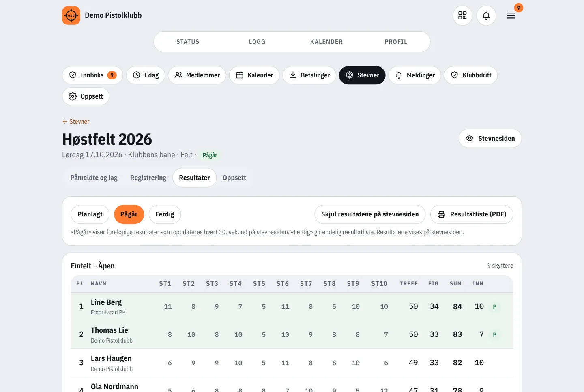584x392 pixels.
Task: Select the Resultater tab
Action: coord(195,178)
